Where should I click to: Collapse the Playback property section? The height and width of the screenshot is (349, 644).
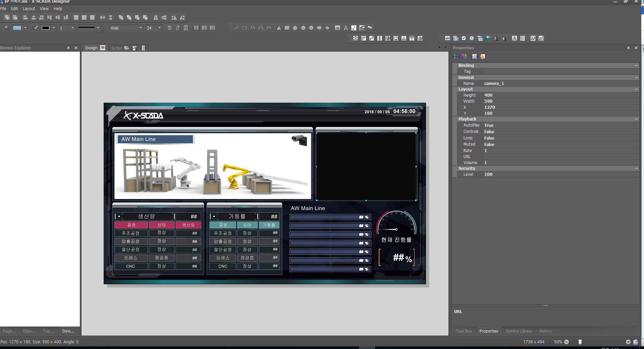636,119
